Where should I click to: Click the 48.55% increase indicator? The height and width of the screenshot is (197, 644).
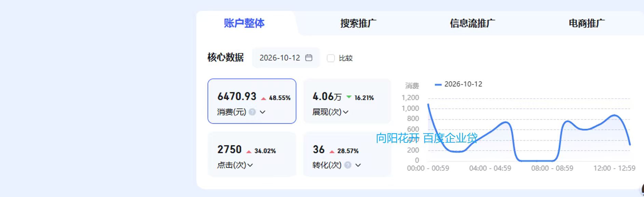pos(276,98)
